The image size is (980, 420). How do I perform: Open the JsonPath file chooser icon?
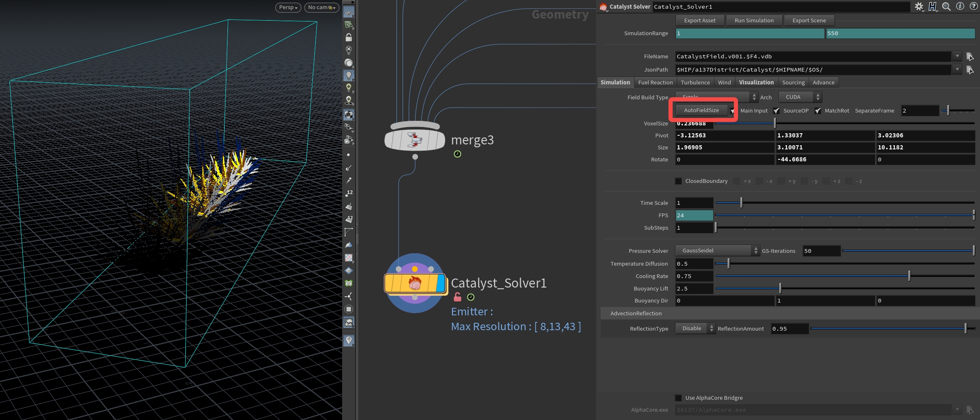pyautogui.click(x=970, y=70)
